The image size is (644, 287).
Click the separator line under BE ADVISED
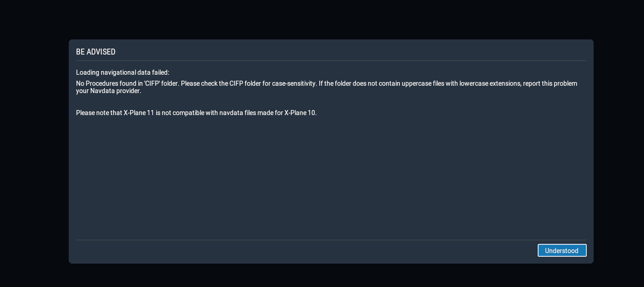click(331, 61)
